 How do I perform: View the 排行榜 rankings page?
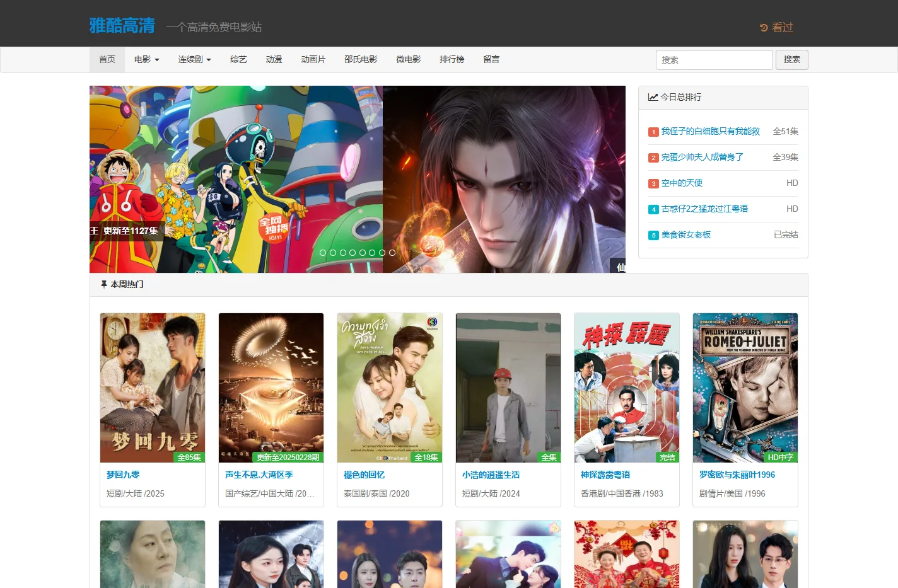pyautogui.click(x=452, y=59)
